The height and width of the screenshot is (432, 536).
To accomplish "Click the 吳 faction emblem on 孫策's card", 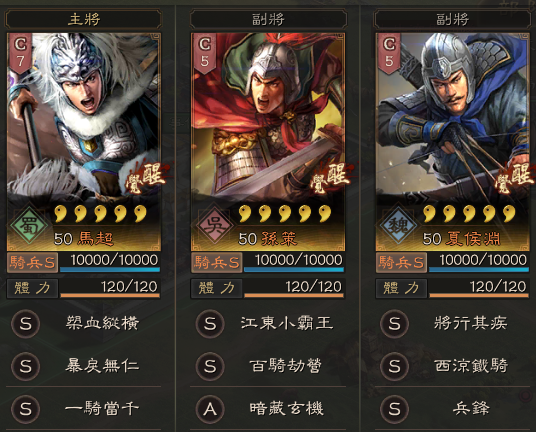I will click(214, 225).
